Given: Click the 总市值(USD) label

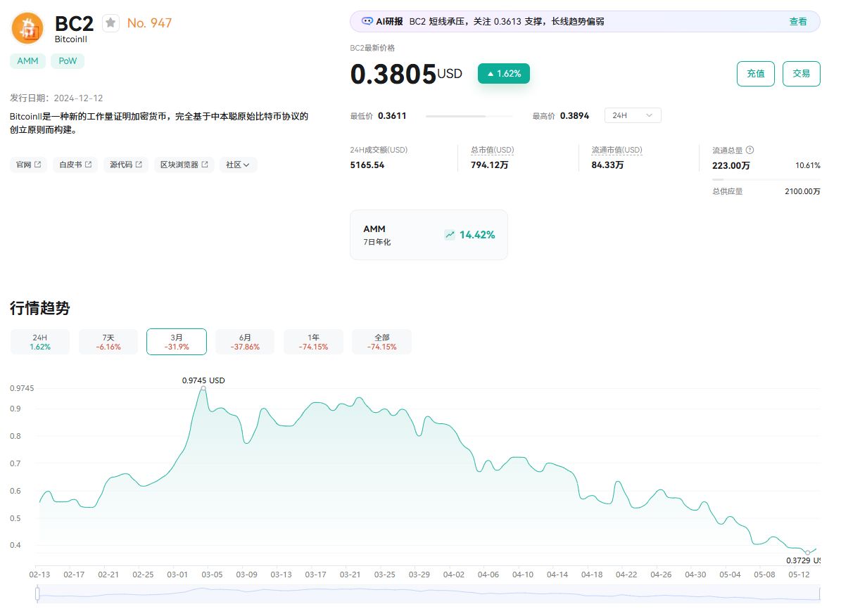Looking at the screenshot, I should (493, 150).
